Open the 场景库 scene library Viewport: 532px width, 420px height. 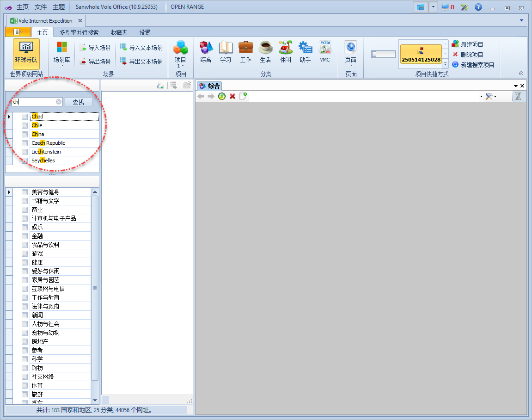pyautogui.click(x=62, y=54)
